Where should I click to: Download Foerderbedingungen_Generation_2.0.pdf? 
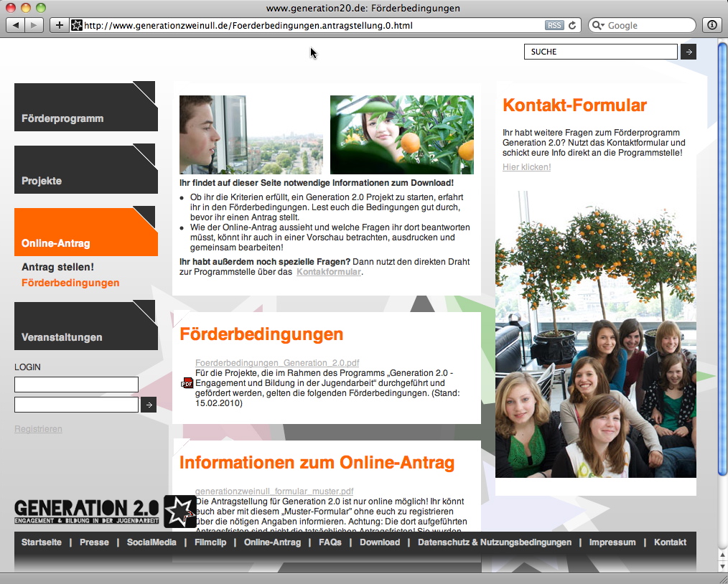pos(277,363)
